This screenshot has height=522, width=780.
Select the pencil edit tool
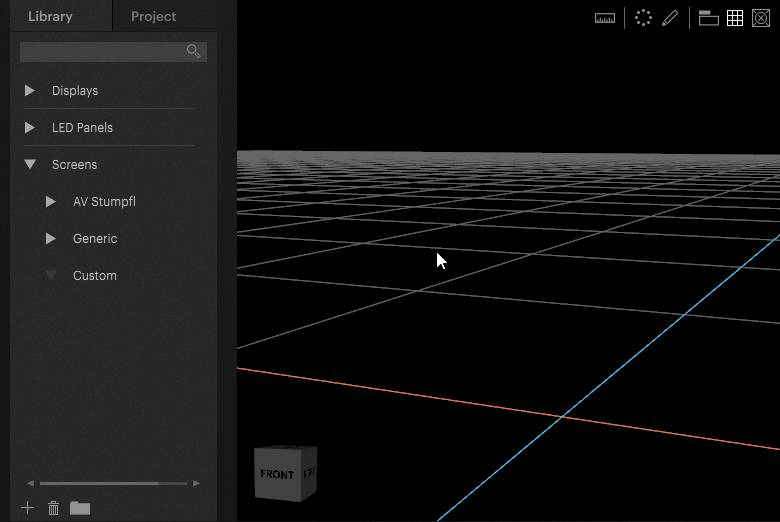[670, 18]
